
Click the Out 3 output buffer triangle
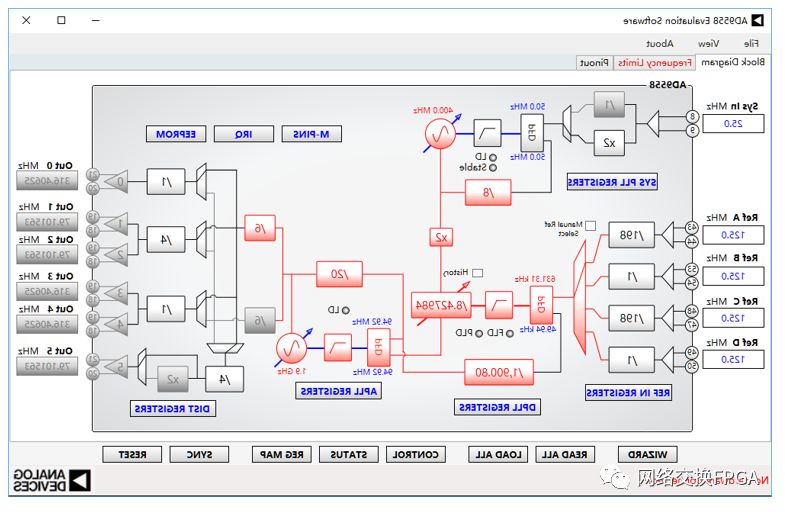116,293
